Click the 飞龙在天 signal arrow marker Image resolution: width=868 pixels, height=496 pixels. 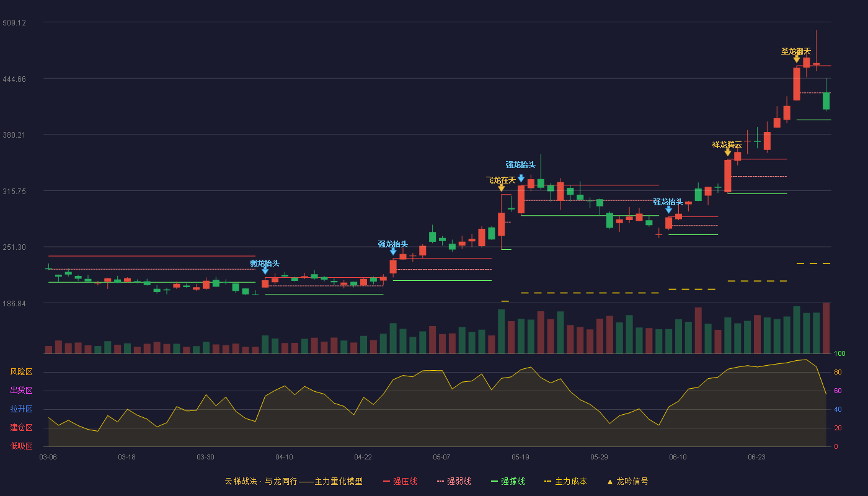coord(501,188)
